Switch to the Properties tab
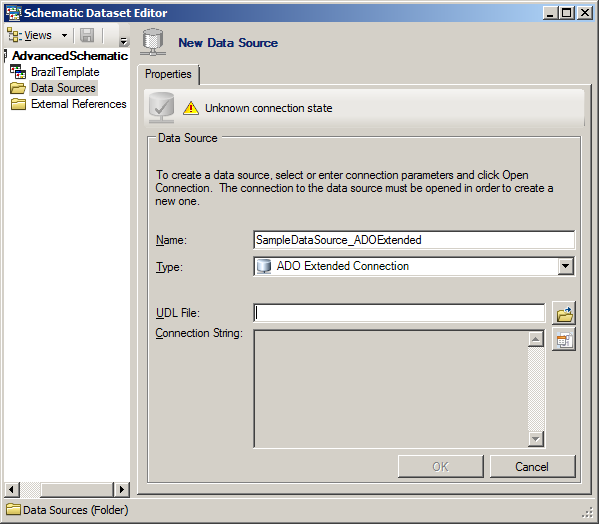This screenshot has height=524, width=599. point(168,74)
